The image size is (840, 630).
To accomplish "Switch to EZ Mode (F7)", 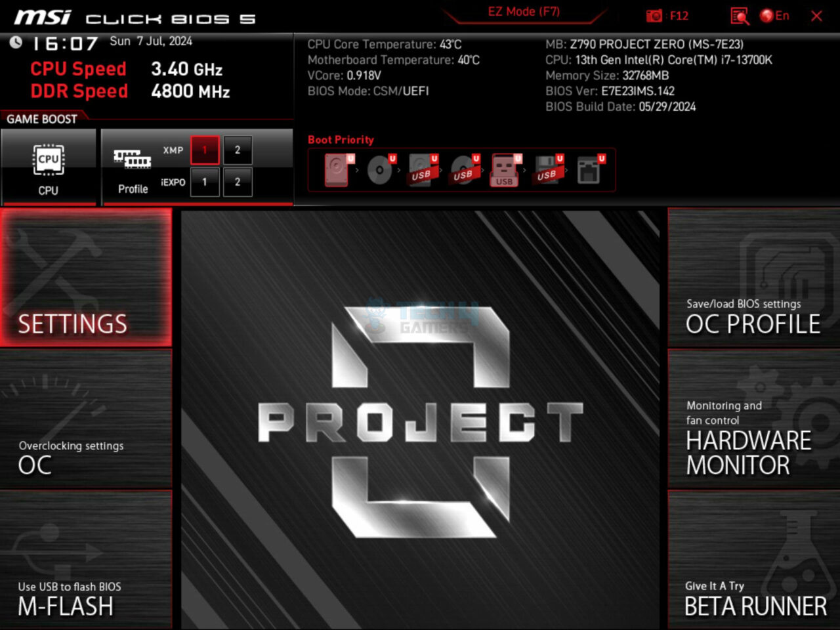I will coord(522,11).
